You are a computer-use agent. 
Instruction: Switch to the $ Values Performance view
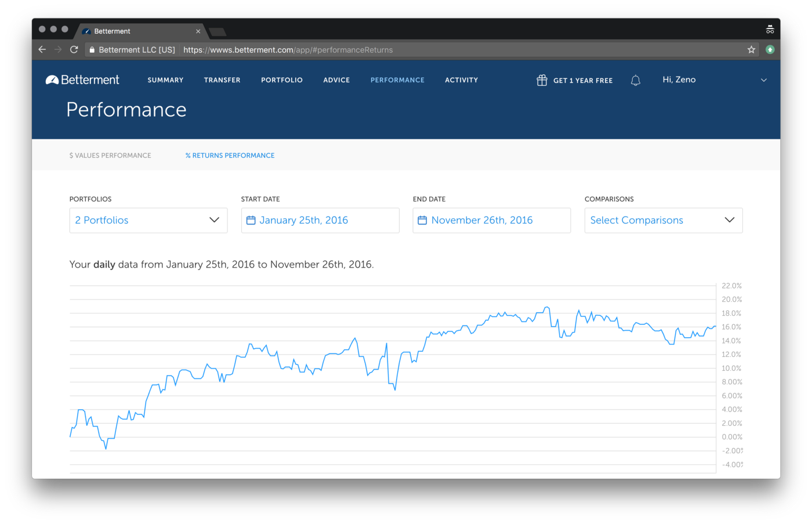pos(110,155)
